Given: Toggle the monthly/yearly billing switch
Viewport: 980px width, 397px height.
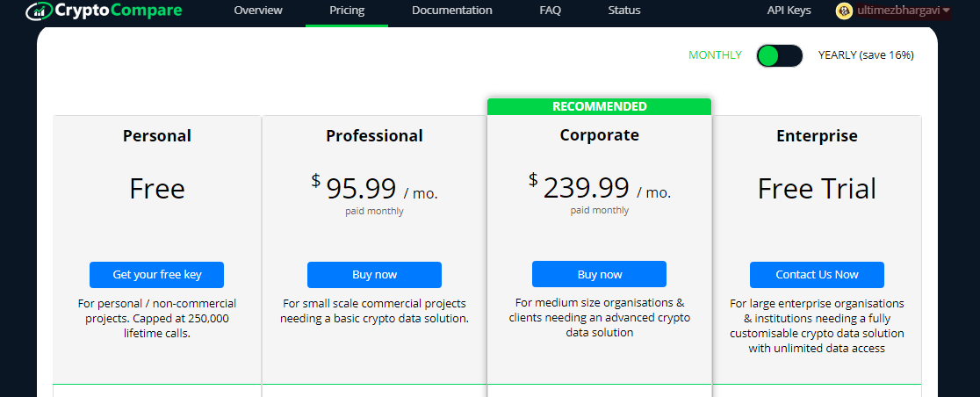Looking at the screenshot, I should pyautogui.click(x=779, y=55).
